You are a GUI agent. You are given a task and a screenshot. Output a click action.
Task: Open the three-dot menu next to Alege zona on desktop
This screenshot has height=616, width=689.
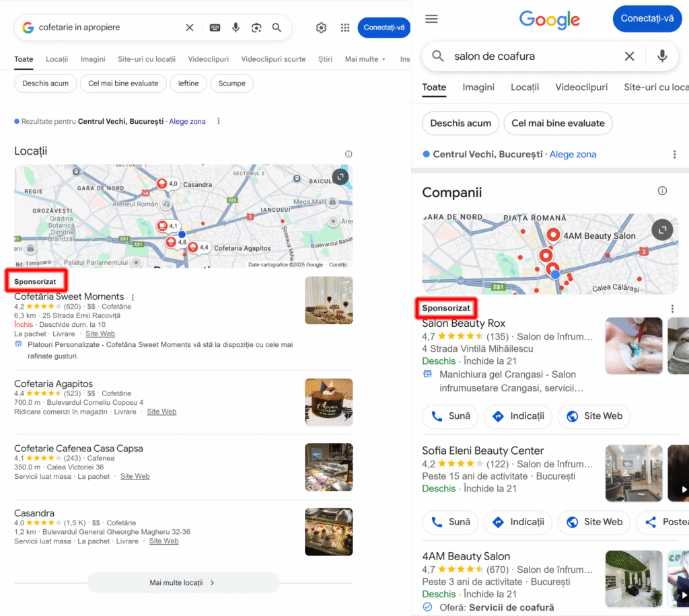click(219, 121)
